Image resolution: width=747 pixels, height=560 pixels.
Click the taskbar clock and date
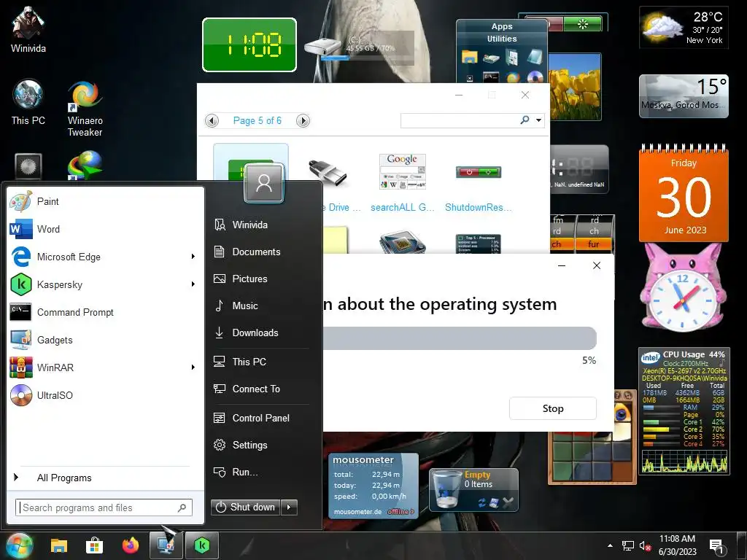(677, 545)
